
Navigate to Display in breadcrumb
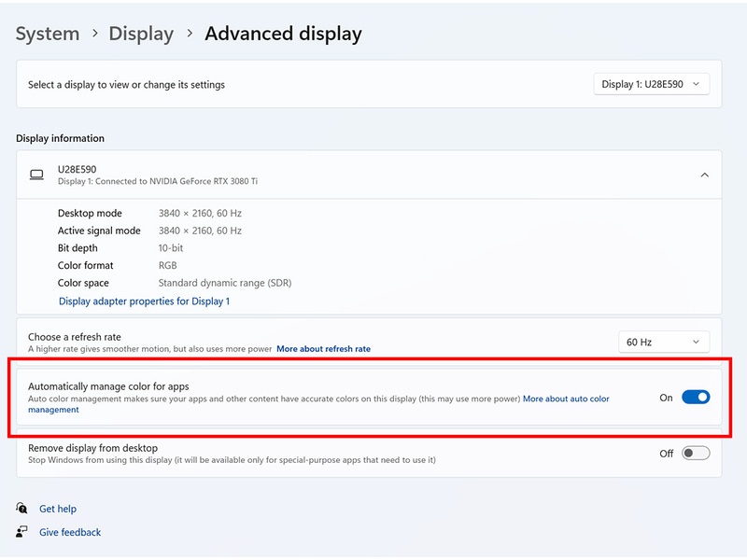(141, 34)
